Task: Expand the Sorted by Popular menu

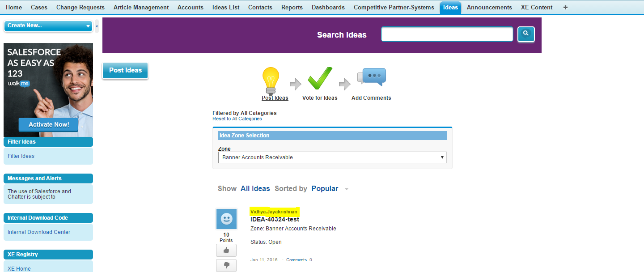Action: point(346,189)
